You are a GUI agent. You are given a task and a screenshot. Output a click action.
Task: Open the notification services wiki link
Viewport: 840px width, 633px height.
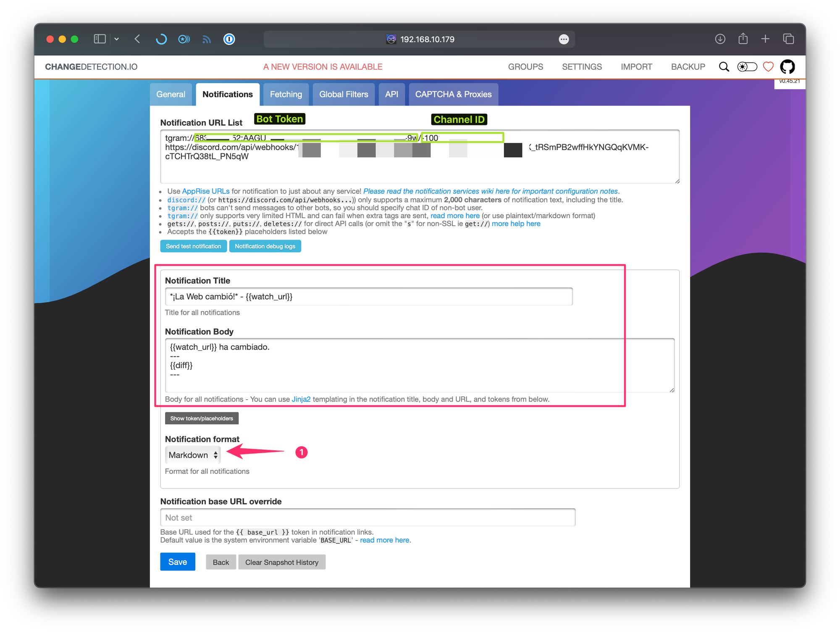(x=491, y=191)
